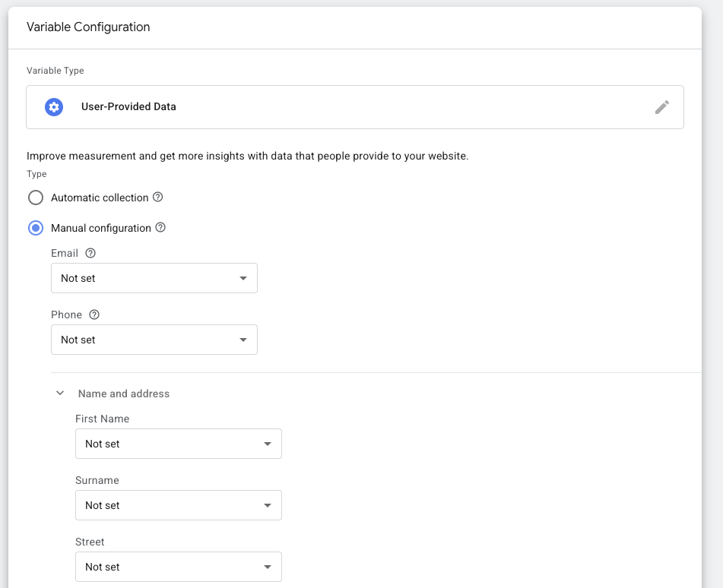Click the Name and address heading
The image size is (723, 588).
[124, 394]
